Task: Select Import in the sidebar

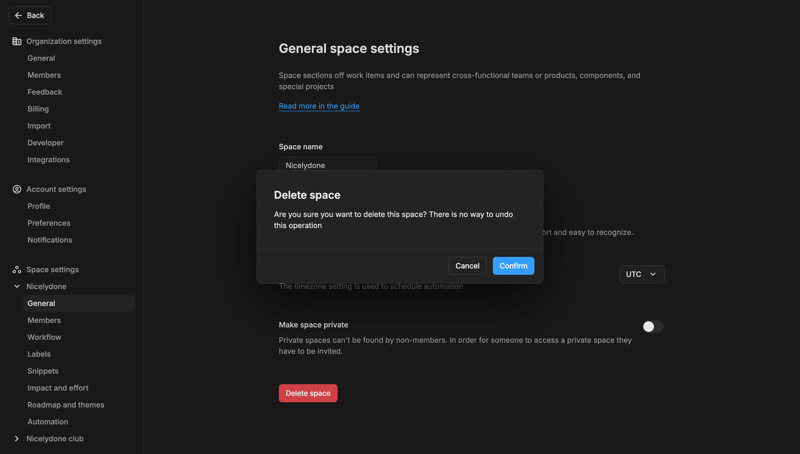Action: pyautogui.click(x=39, y=125)
